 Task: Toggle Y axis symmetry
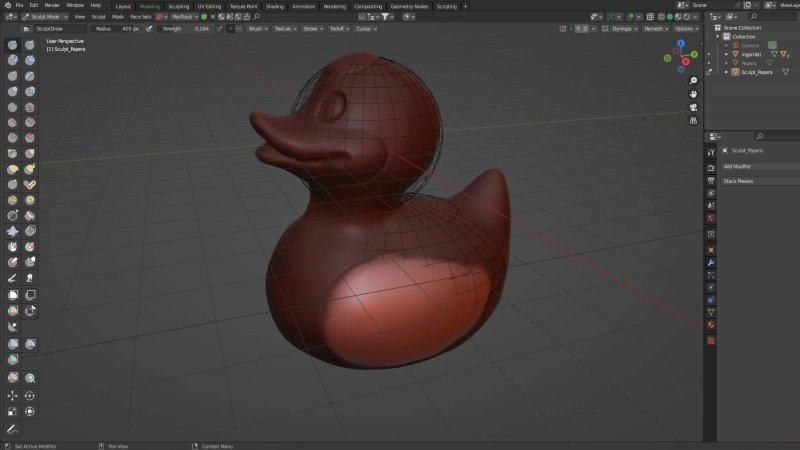tap(579, 29)
